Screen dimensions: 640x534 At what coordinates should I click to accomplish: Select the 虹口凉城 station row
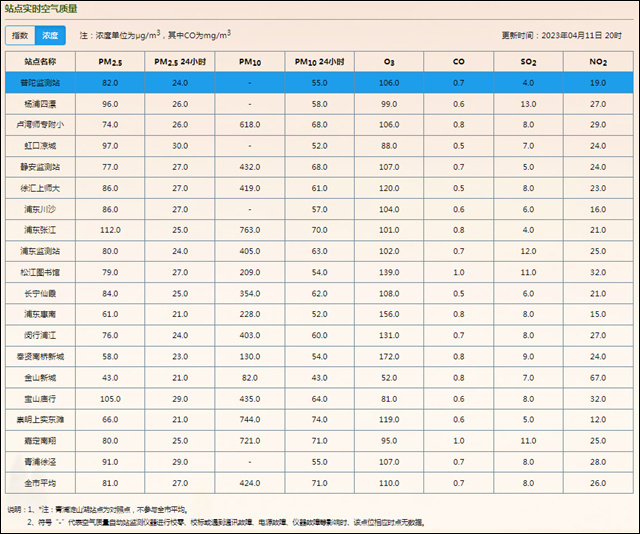(319, 146)
